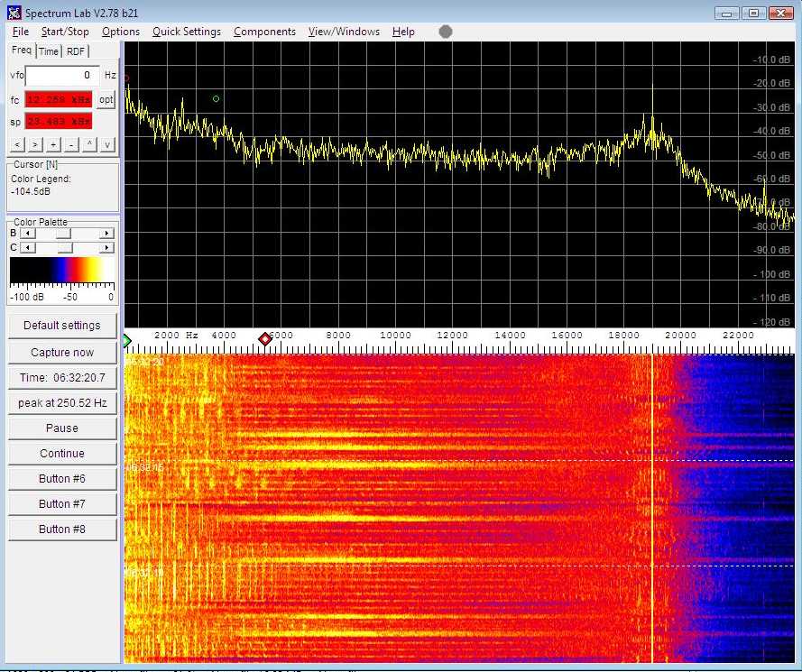
Task: Click the '^' up arrow button
Action: point(90,144)
